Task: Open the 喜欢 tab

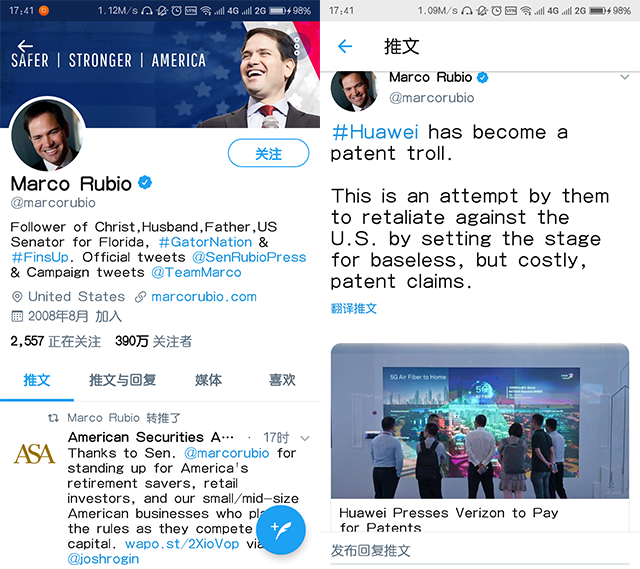Action: [x=282, y=380]
